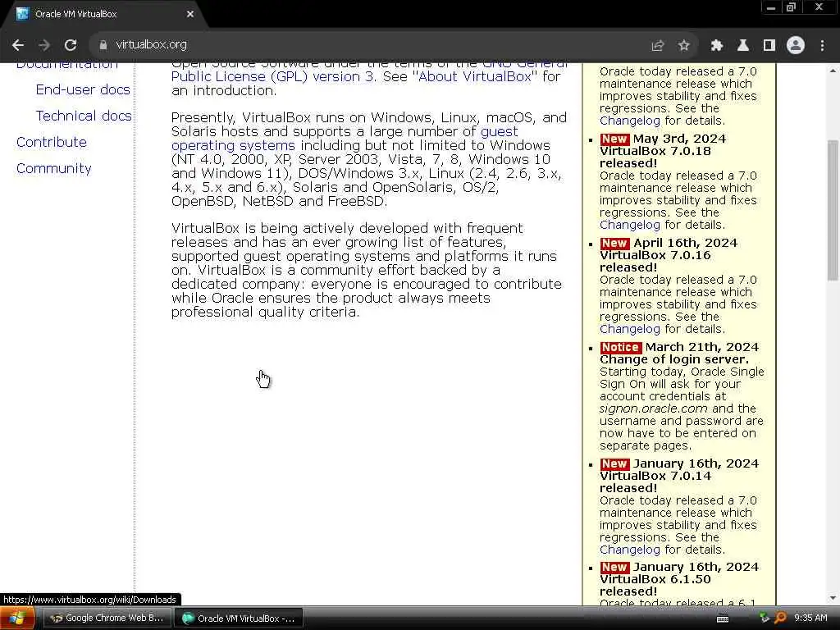Click the New badge for VirtualBox 7.0.14
Viewport: 840px width, 630px height.
tap(614, 463)
